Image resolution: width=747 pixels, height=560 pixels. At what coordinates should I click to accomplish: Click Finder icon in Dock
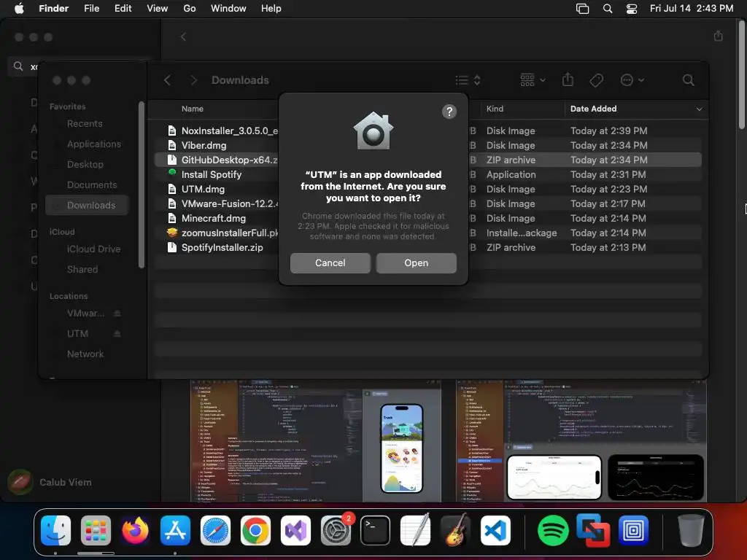pos(55,531)
